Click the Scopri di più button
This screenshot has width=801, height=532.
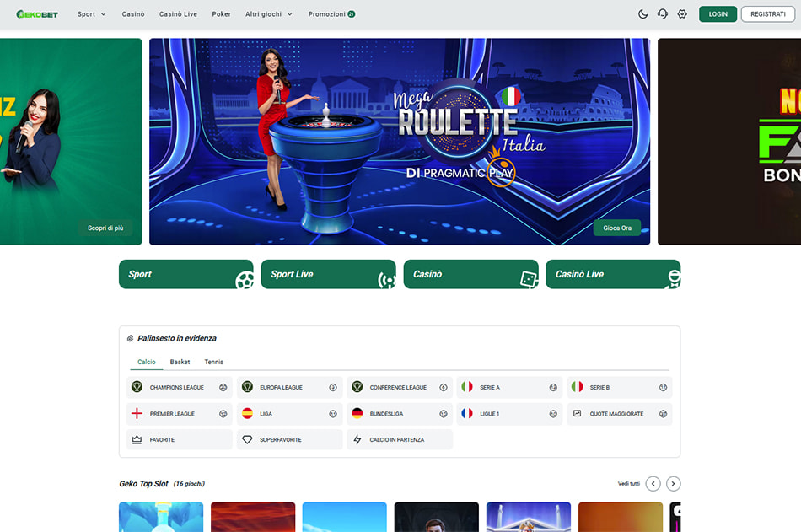tap(105, 228)
